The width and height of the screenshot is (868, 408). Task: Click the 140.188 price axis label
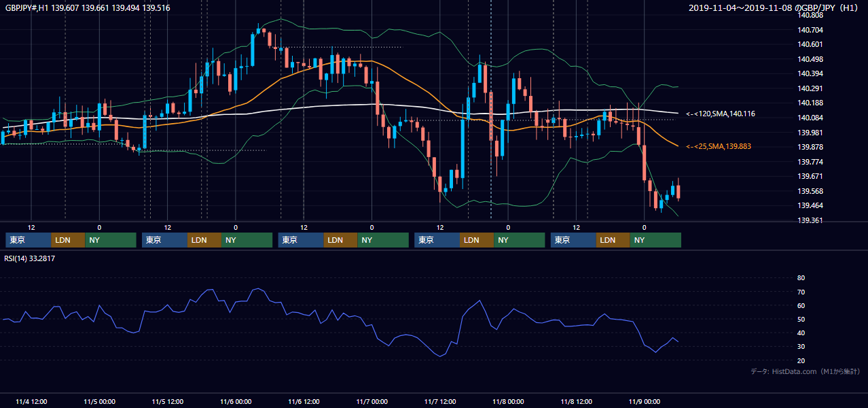coord(811,103)
